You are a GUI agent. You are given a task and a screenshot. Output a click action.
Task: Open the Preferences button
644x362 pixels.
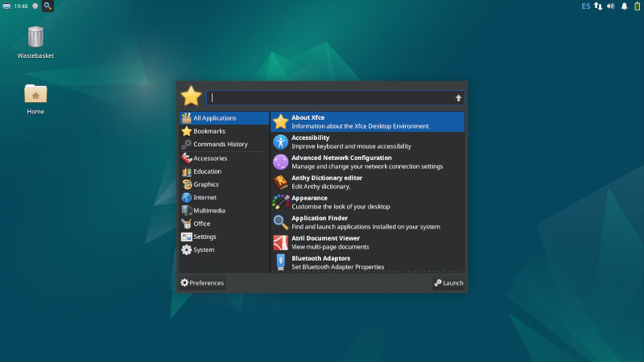pyautogui.click(x=202, y=283)
